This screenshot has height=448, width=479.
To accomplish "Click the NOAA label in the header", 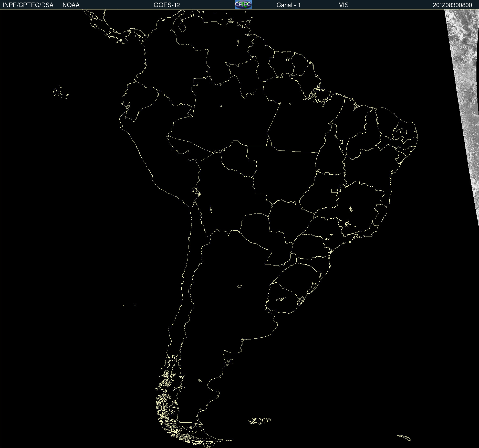I will click(71, 5).
